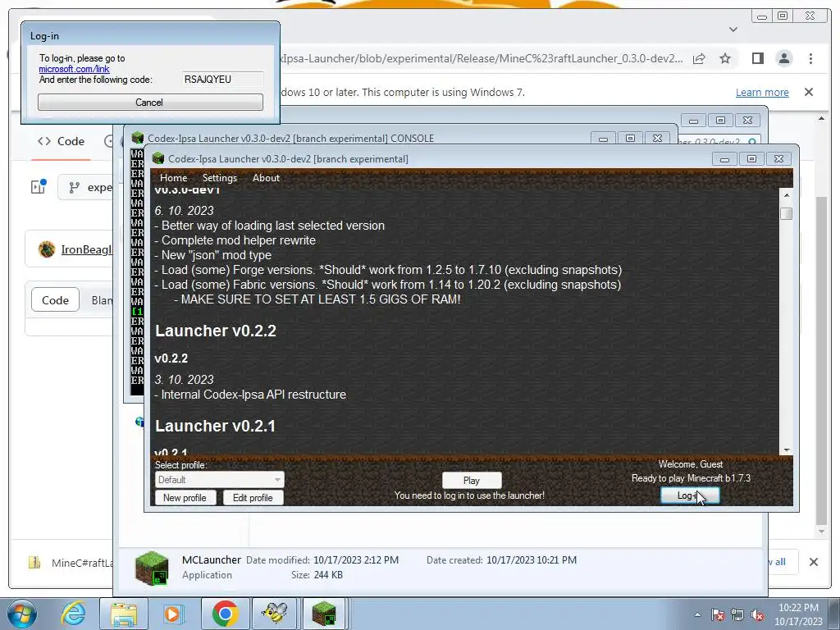Close the Chrome downloads bar
The image size is (840, 630).
(x=814, y=562)
